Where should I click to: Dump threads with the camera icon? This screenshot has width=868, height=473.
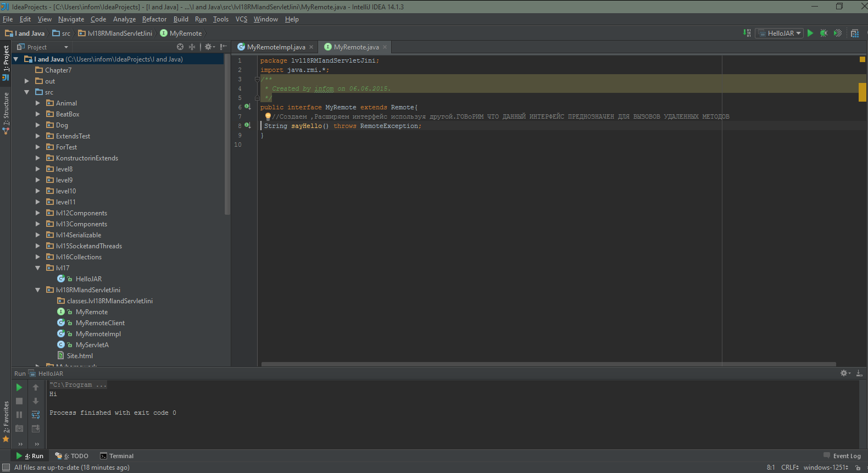click(x=19, y=429)
